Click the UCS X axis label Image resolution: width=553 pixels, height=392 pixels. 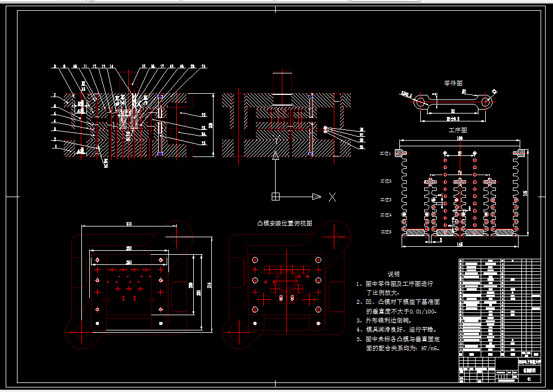pyautogui.click(x=332, y=197)
